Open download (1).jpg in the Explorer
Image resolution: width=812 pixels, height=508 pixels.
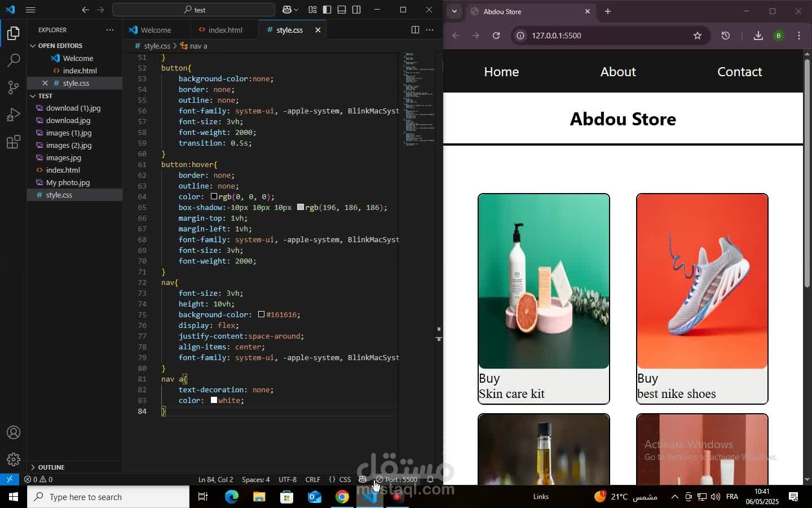(73, 108)
